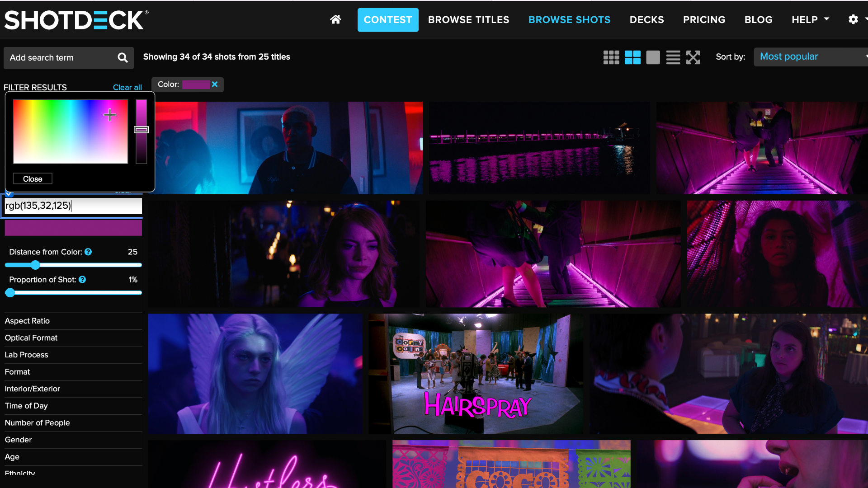The image size is (868, 488).
Task: Expand the Interior/Exterior filter options
Action: (x=32, y=389)
